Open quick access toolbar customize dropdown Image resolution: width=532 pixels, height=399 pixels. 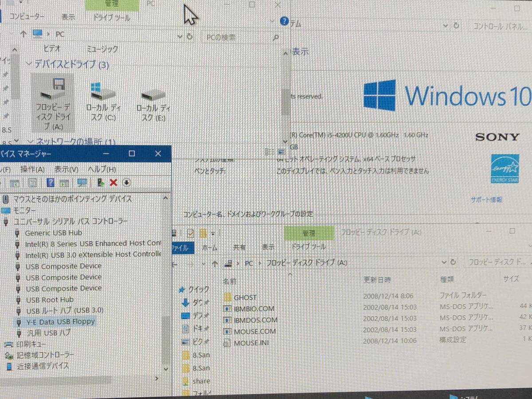pyautogui.click(x=213, y=233)
